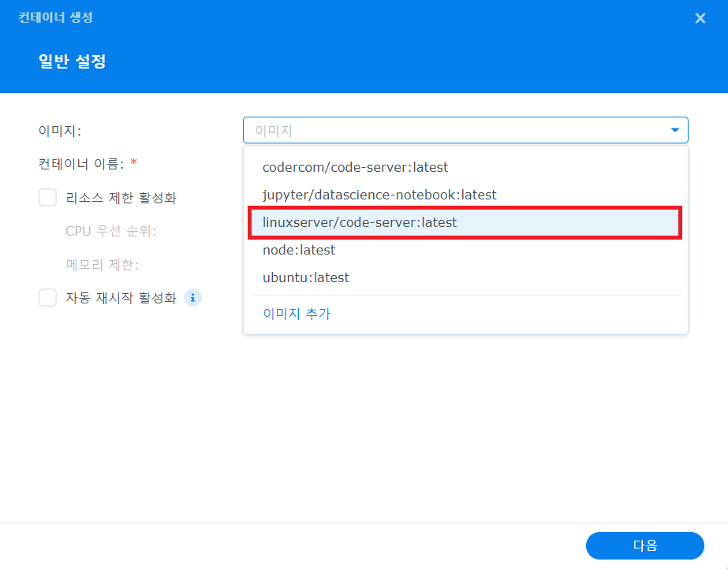The height and width of the screenshot is (569, 728).
Task: Click the 메모리 제한 label
Action: click(x=103, y=265)
